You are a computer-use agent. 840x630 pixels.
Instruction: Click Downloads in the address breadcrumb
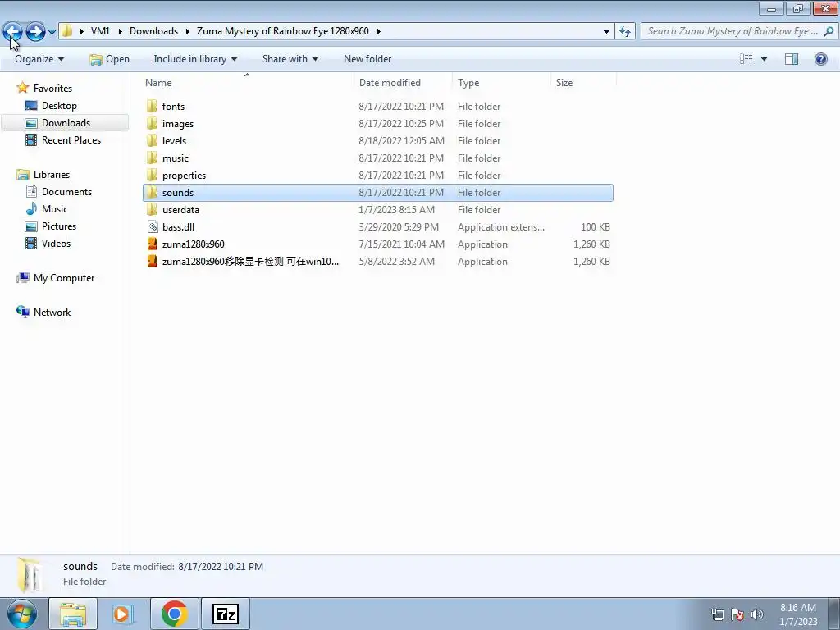pyautogui.click(x=153, y=31)
